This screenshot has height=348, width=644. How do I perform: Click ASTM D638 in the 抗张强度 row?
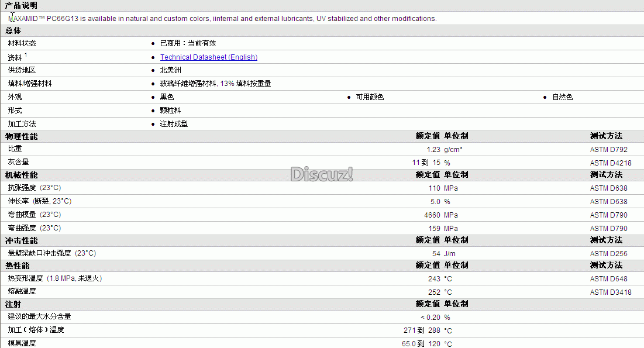[x=609, y=188]
